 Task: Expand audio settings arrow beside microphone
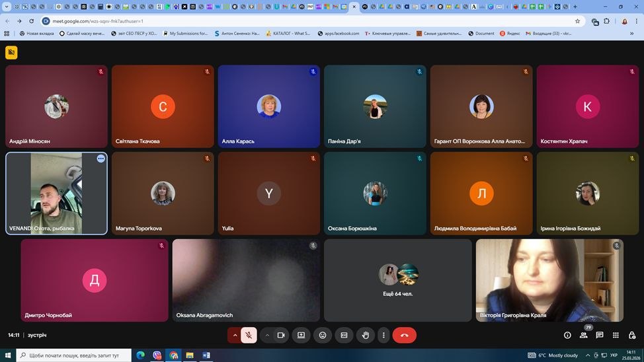[x=235, y=335]
